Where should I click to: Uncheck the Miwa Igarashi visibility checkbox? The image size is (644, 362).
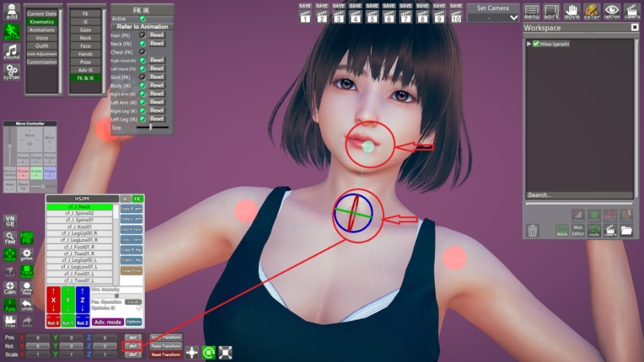pos(535,44)
